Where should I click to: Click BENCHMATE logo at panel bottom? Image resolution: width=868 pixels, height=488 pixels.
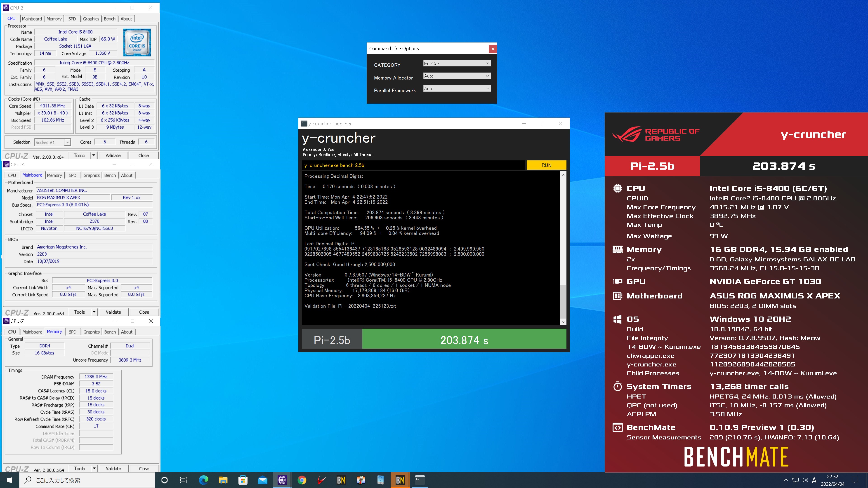pos(736,457)
